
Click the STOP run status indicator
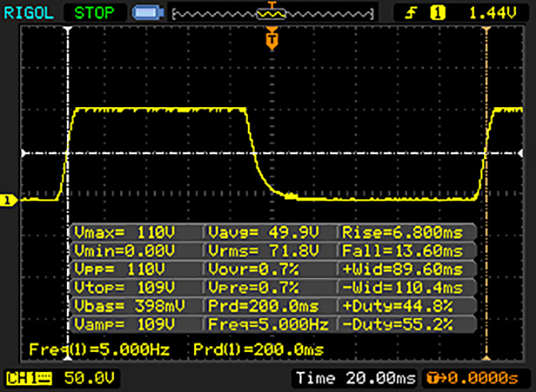(95, 13)
